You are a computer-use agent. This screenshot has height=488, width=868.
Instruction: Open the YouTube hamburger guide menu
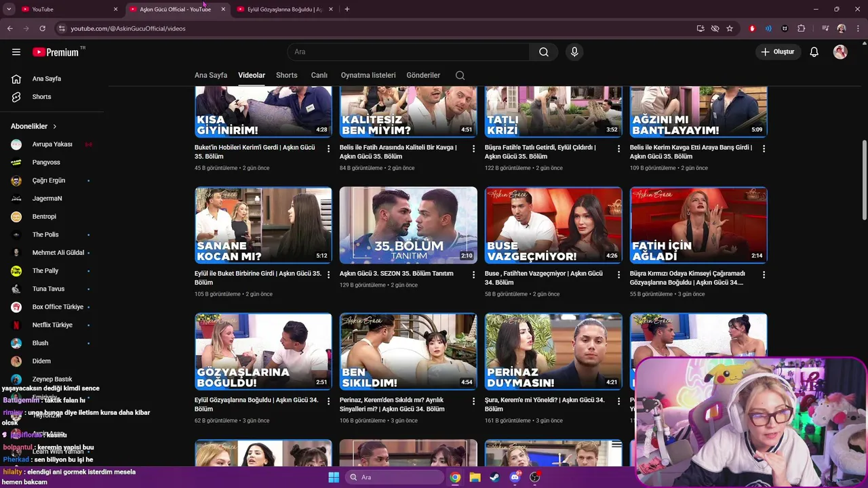click(16, 52)
